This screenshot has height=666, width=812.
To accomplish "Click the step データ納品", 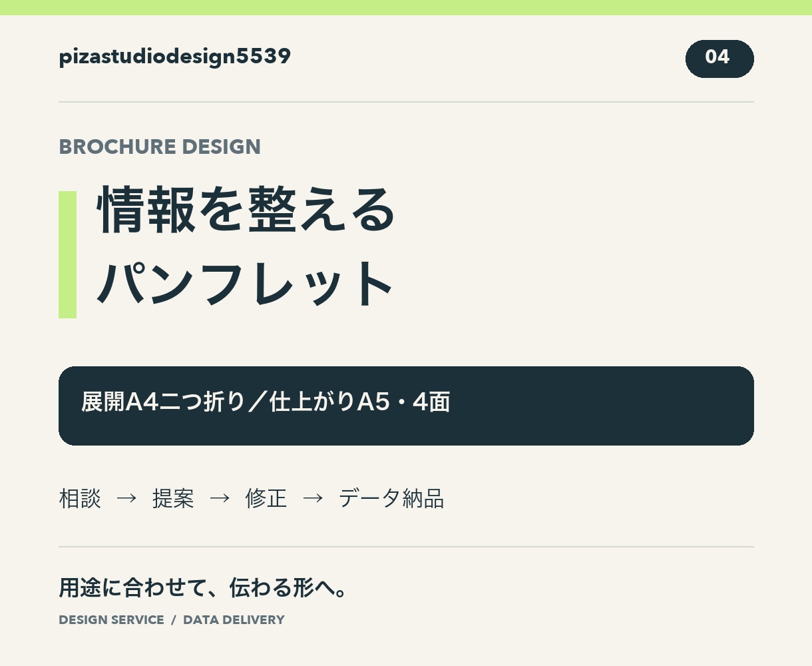I will [x=391, y=498].
